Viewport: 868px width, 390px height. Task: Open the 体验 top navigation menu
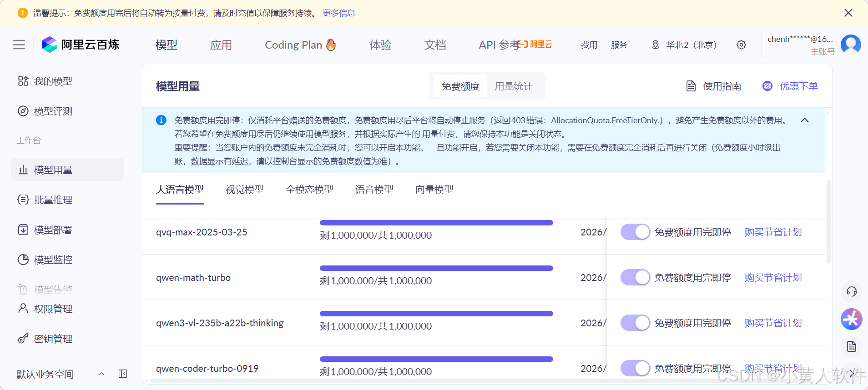click(380, 45)
